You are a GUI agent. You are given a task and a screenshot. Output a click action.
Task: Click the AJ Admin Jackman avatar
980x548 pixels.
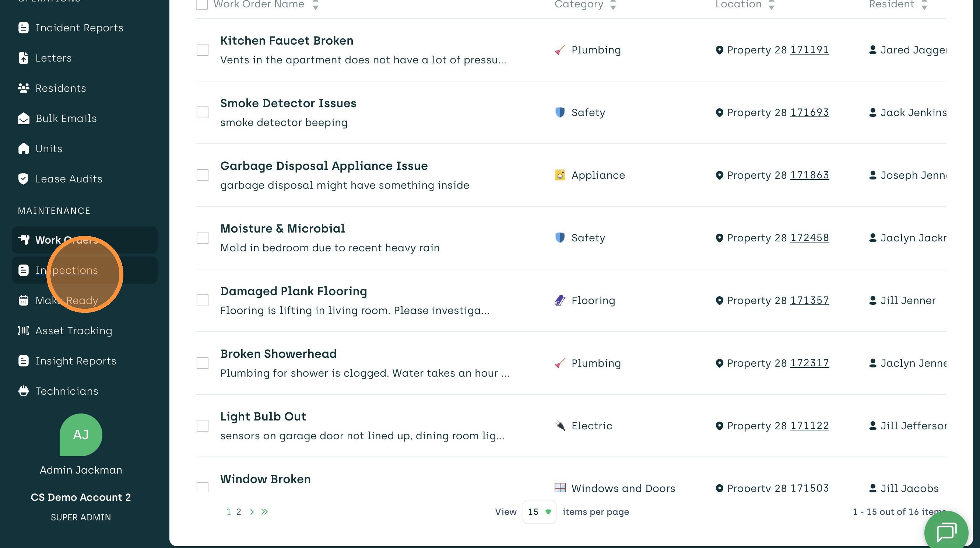pyautogui.click(x=81, y=434)
